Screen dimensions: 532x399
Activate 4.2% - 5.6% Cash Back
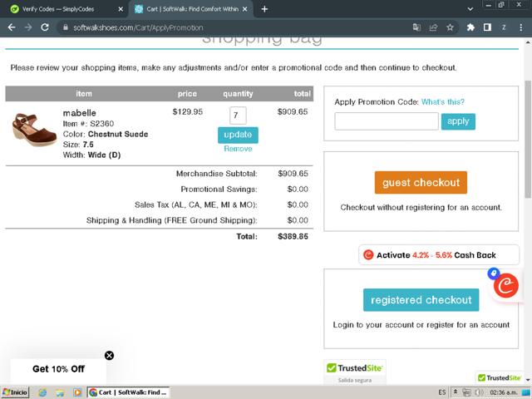[x=438, y=255]
